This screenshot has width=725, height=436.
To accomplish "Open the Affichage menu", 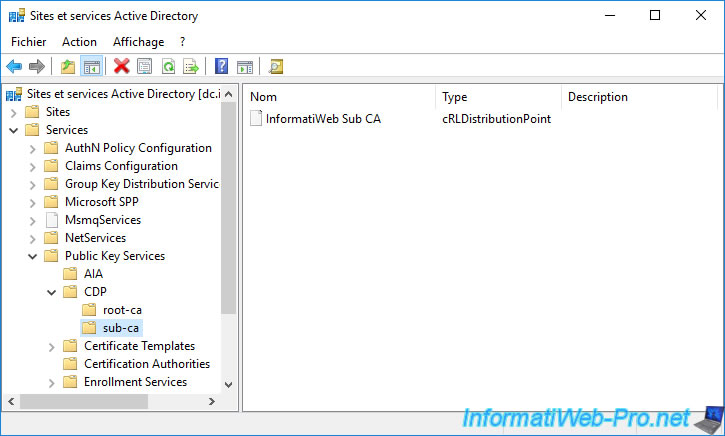I will (x=138, y=42).
